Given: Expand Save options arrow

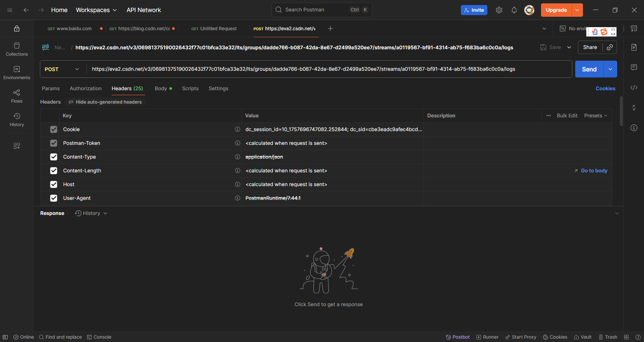Looking at the screenshot, I should point(569,47).
